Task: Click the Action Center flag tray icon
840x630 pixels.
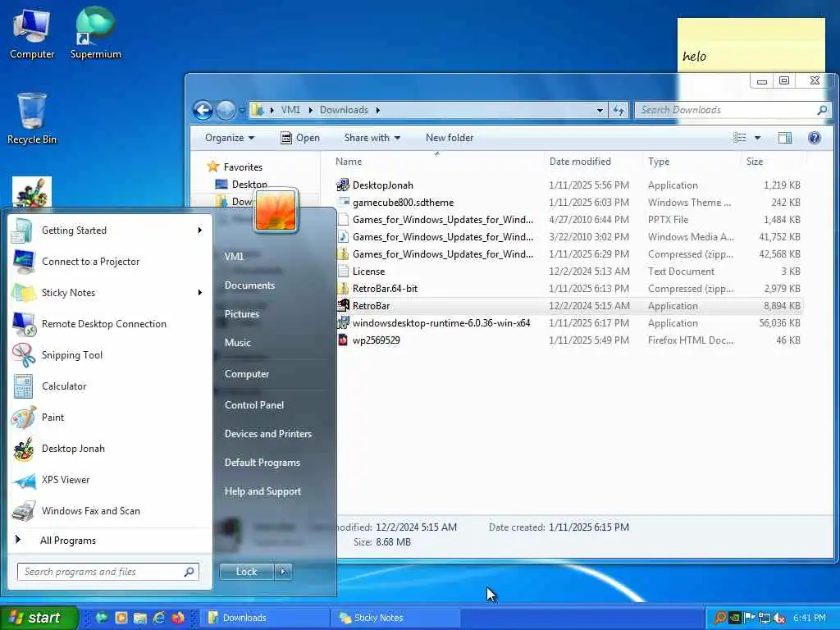Action: (x=750, y=618)
